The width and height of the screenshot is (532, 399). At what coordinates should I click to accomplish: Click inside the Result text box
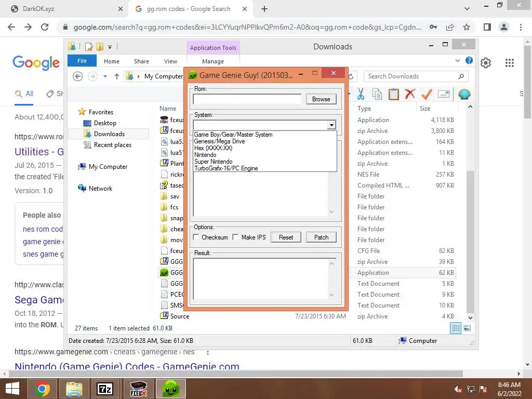click(261, 279)
